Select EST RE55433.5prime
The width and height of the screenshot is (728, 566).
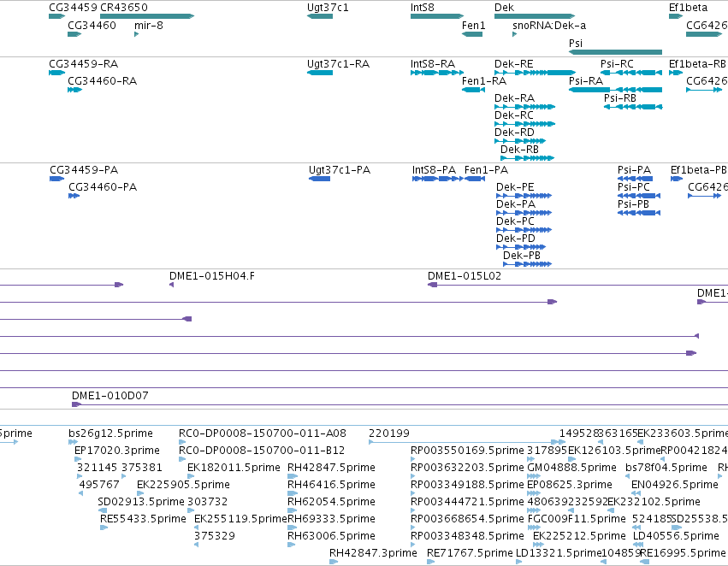(104, 528)
